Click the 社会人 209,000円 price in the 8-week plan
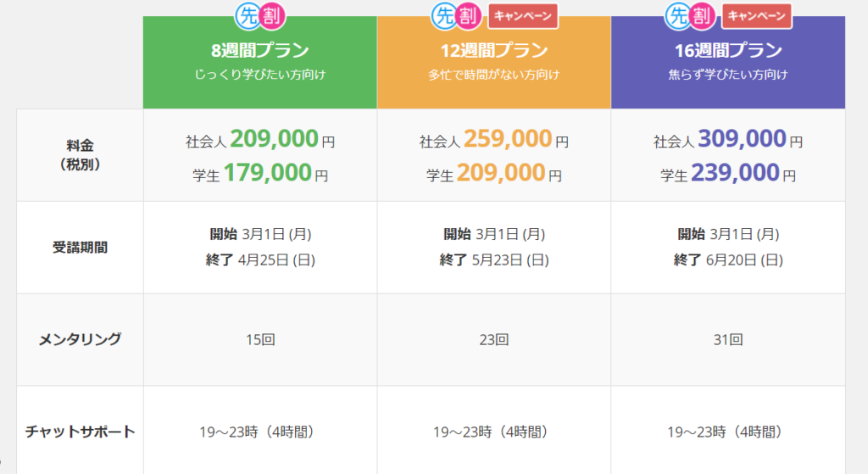This screenshot has width=868, height=474. (x=260, y=139)
